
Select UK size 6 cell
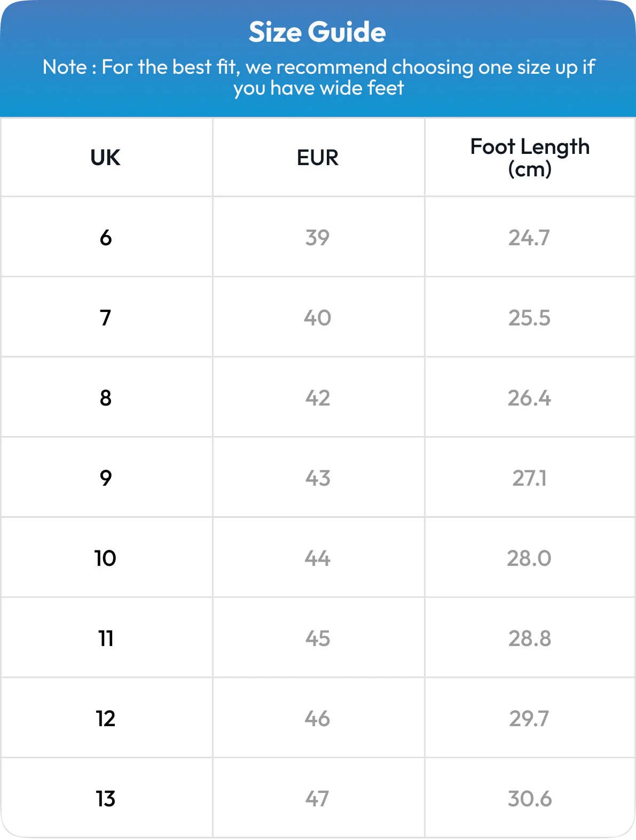(106, 237)
